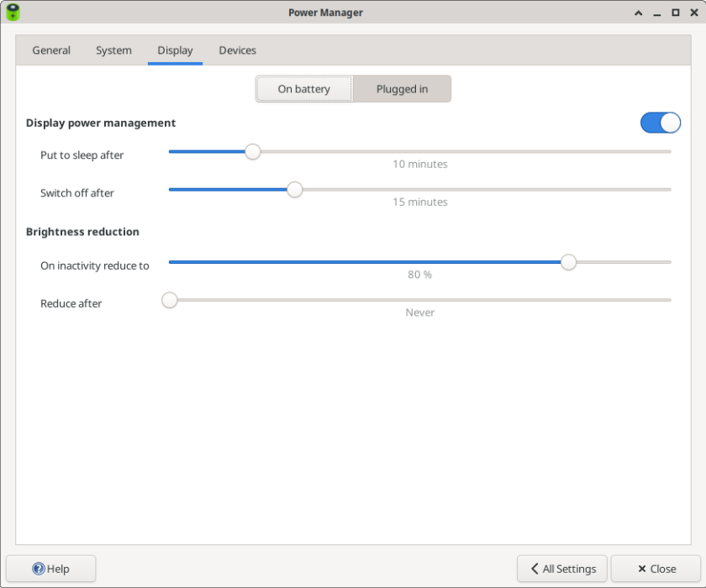Image resolution: width=706 pixels, height=588 pixels.
Task: Click the 10 minutes label below the sleep slider
Action: (x=419, y=164)
